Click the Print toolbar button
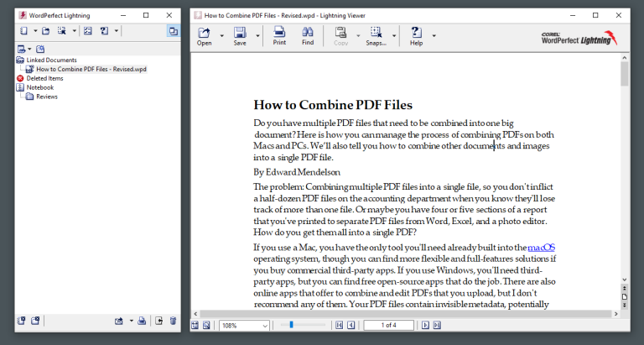Image resolution: width=644 pixels, height=345 pixels. [279, 36]
